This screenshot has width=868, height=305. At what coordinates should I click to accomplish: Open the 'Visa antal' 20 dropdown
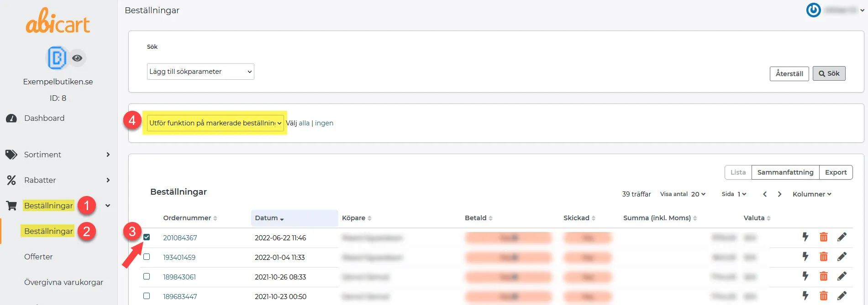point(698,194)
